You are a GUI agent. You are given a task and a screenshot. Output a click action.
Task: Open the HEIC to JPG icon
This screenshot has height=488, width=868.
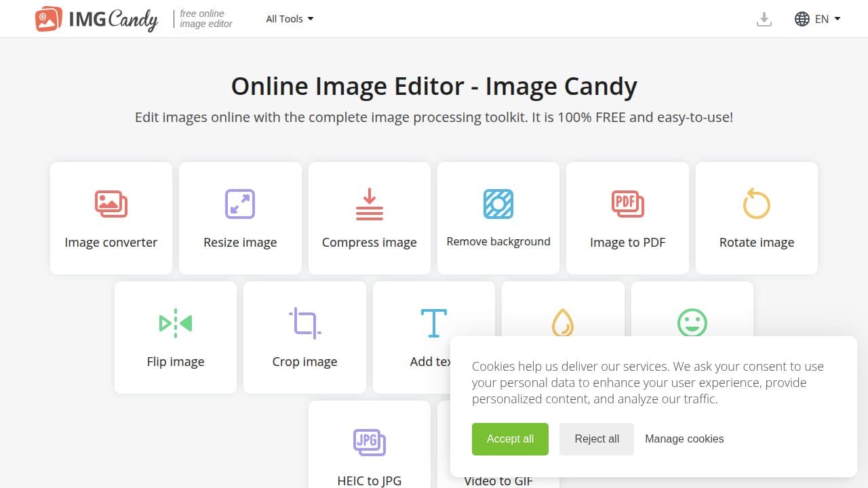coord(370,443)
